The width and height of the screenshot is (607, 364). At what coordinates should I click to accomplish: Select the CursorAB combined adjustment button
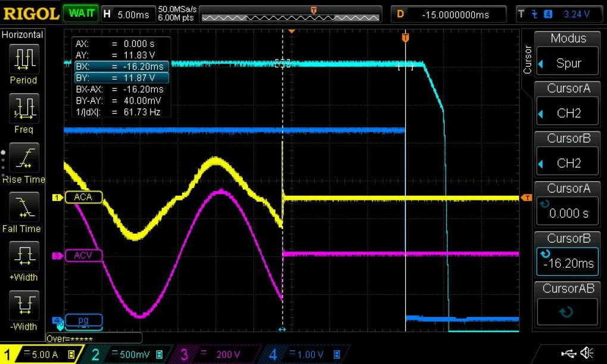point(568,312)
